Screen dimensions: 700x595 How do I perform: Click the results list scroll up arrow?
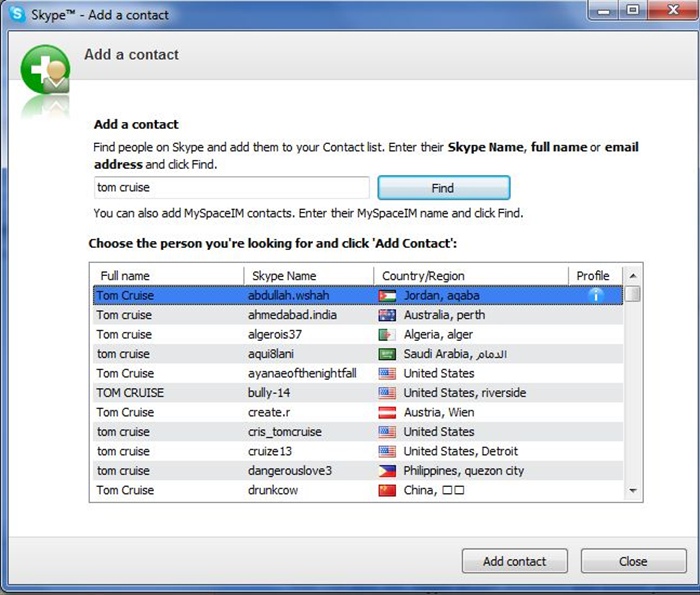point(633,276)
